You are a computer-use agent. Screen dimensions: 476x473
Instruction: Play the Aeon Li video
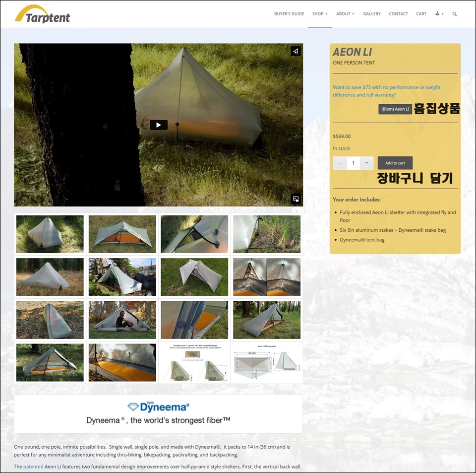pyautogui.click(x=159, y=125)
